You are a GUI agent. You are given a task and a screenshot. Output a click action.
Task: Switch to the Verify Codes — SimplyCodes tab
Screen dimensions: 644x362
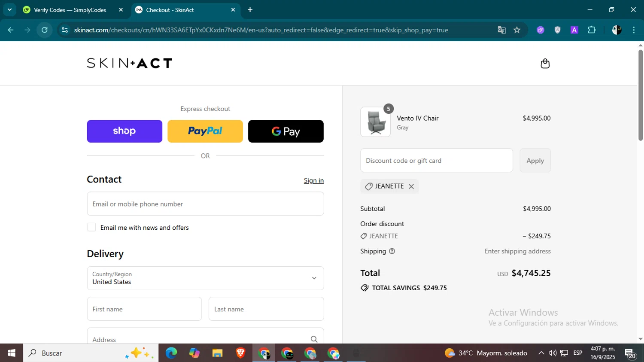[70, 10]
